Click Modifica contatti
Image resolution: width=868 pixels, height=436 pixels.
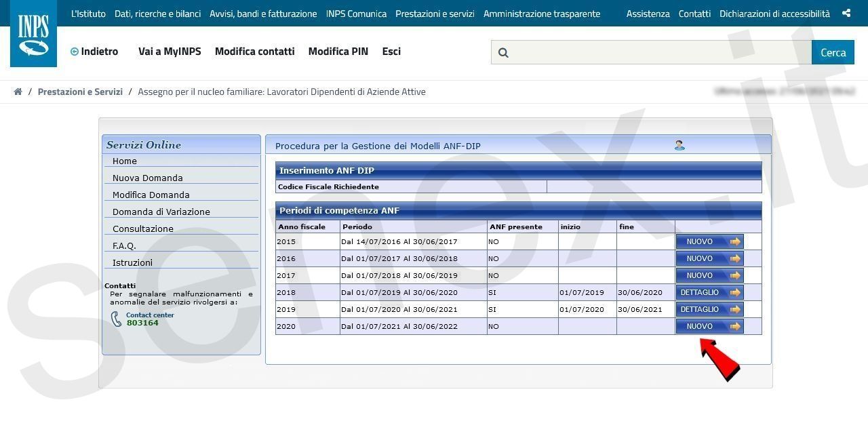[254, 52]
